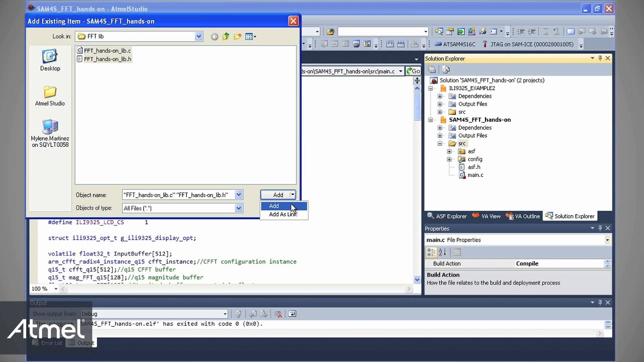Screen dimensions: 644x362
Task: Click Clear All icon in Output panel
Action: 278,314
